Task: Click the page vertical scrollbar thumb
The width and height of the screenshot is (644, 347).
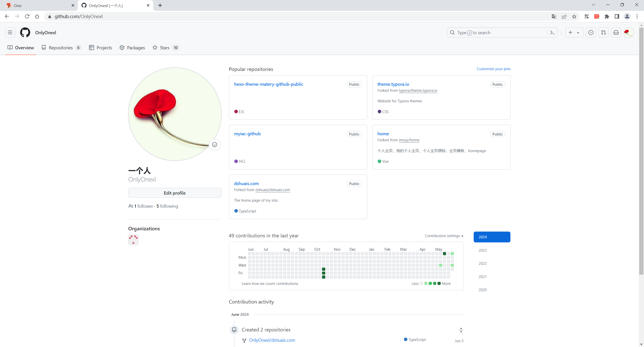Action: point(641,151)
